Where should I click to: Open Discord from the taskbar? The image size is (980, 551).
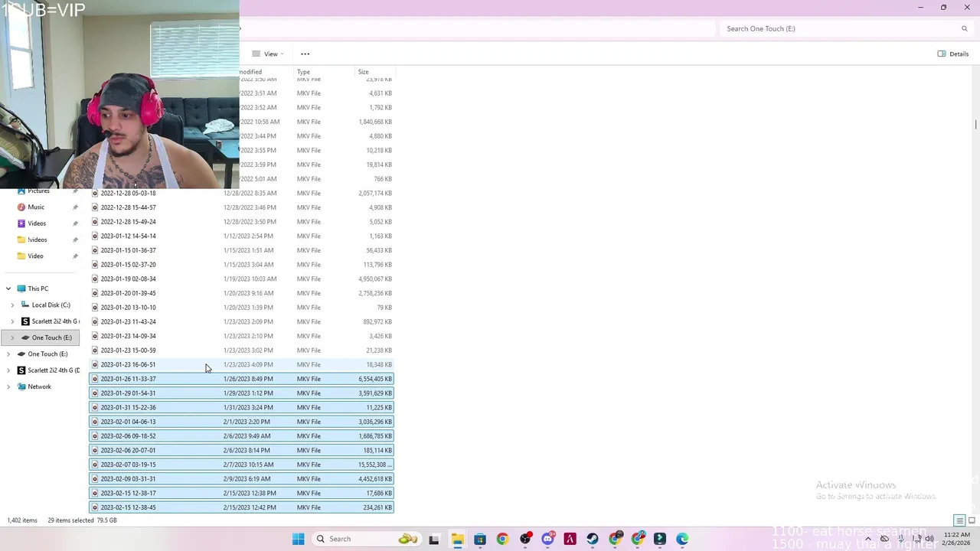tap(547, 539)
